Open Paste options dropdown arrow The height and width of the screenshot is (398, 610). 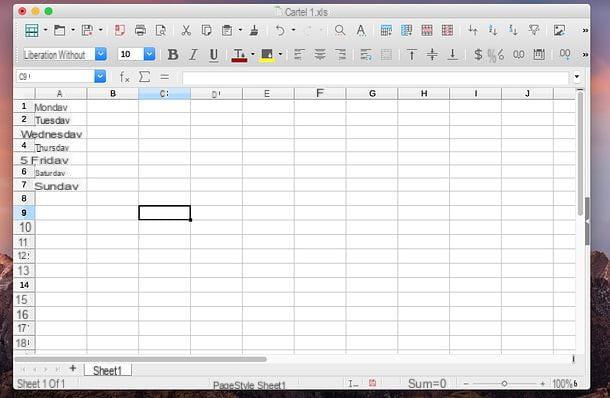tap(240, 30)
